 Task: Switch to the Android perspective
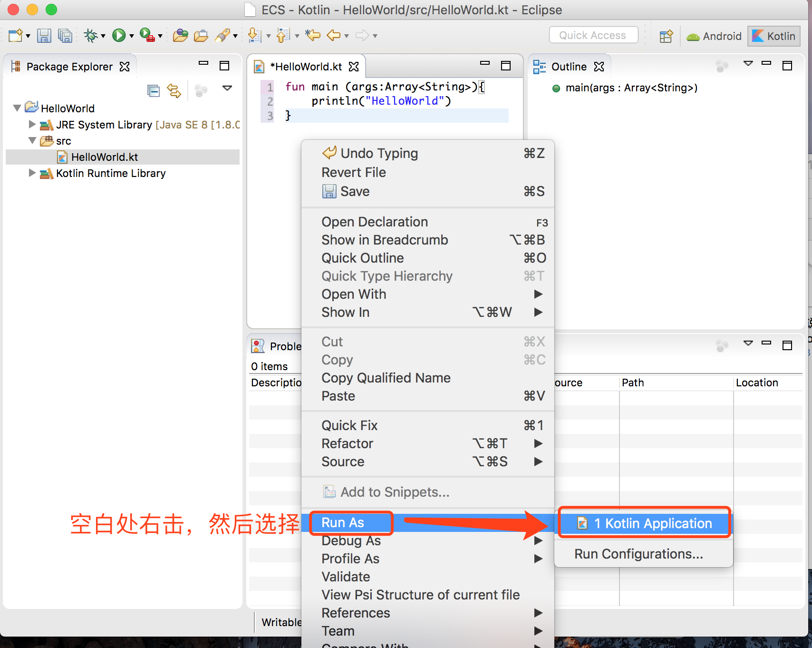[714, 36]
